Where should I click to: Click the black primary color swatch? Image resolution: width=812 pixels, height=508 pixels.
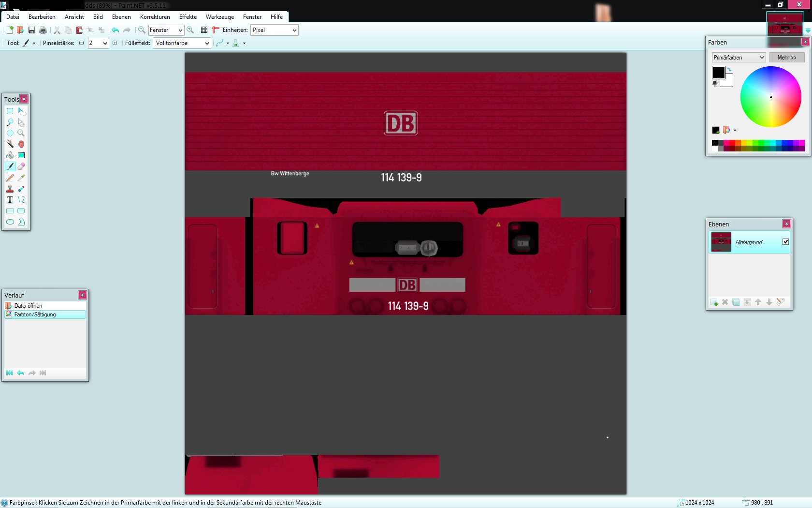718,73
